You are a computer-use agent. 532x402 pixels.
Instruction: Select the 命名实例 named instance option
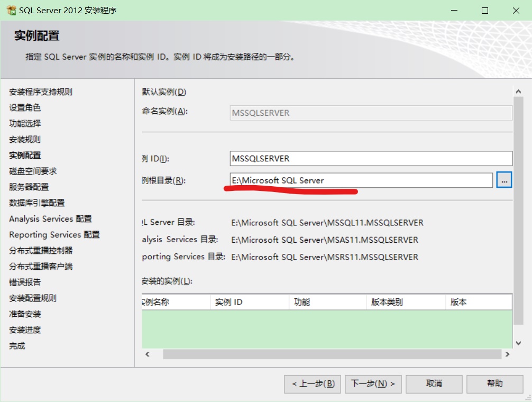tap(164, 111)
